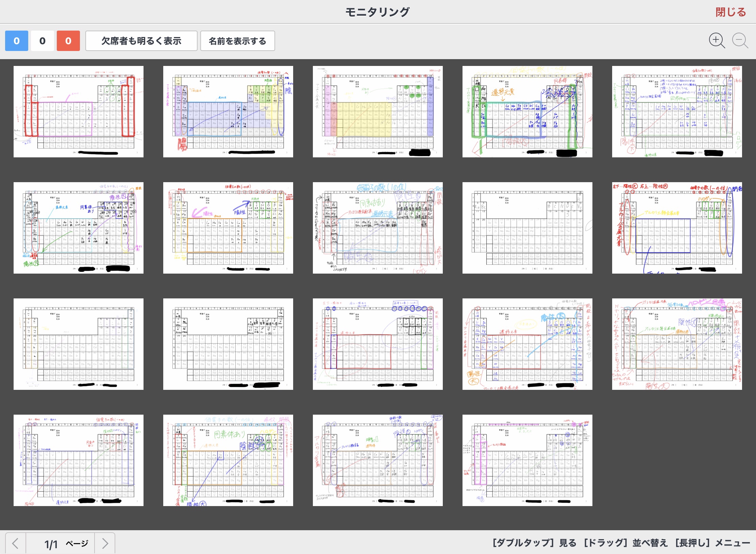
Task: Open last thumbnail with magenta column outline
Action: tap(527, 460)
